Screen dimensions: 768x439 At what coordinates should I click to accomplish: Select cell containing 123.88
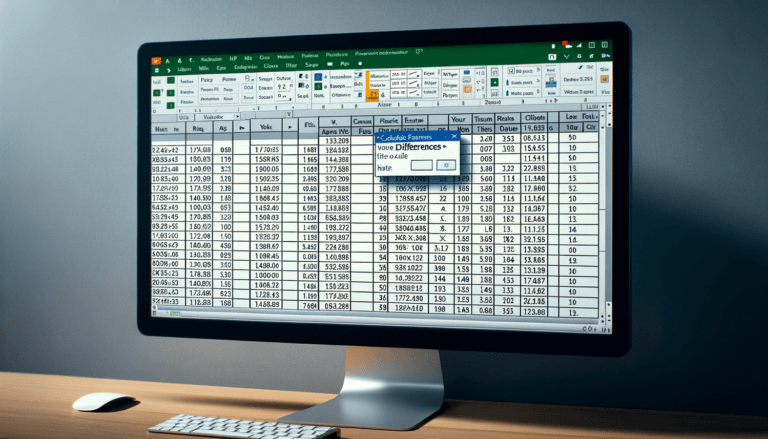[x=534, y=312]
